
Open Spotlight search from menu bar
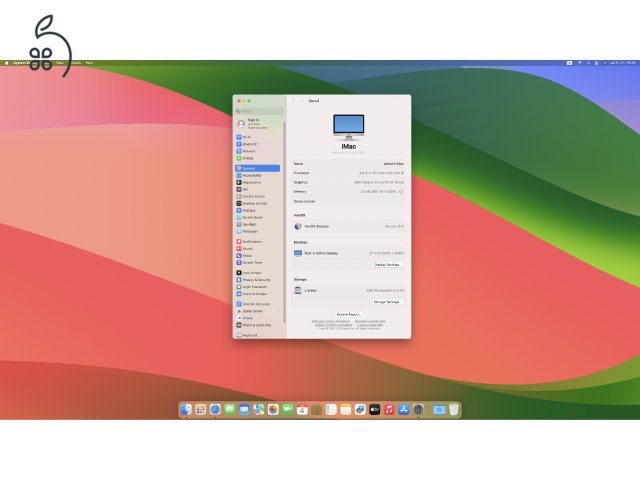click(x=588, y=63)
